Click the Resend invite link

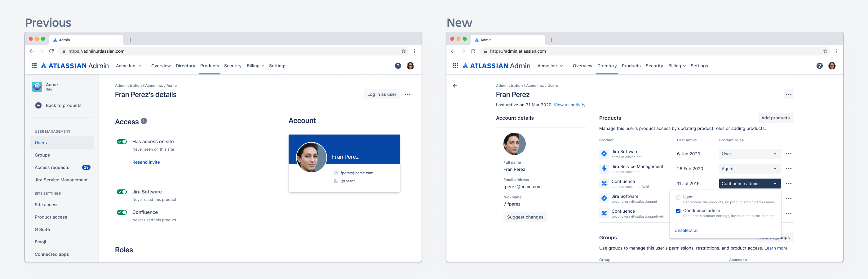[x=146, y=162]
